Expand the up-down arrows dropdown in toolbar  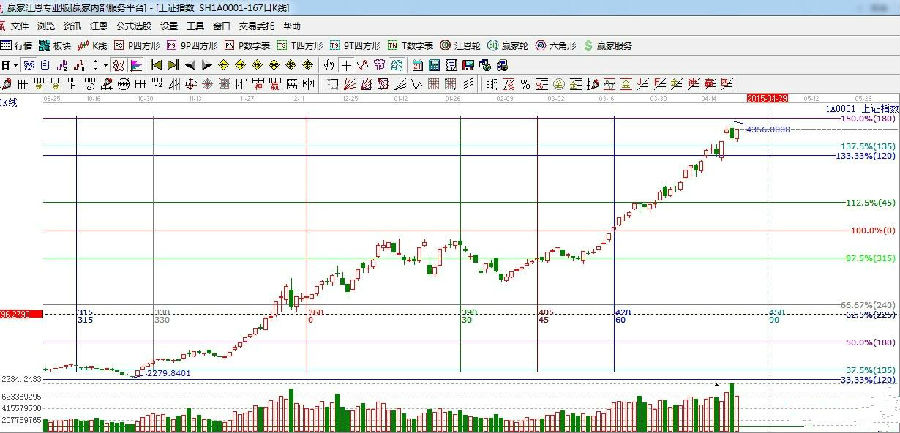[x=100, y=65]
